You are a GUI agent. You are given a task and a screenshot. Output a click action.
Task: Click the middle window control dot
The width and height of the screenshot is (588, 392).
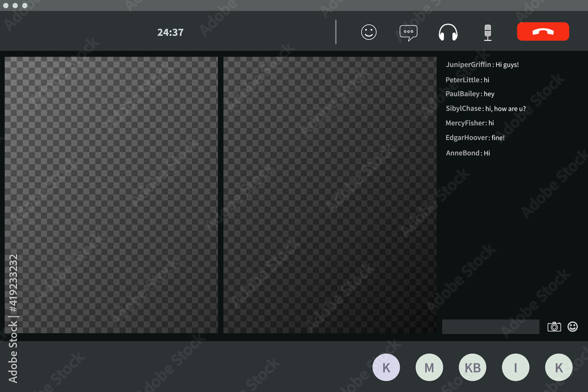tap(15, 5)
